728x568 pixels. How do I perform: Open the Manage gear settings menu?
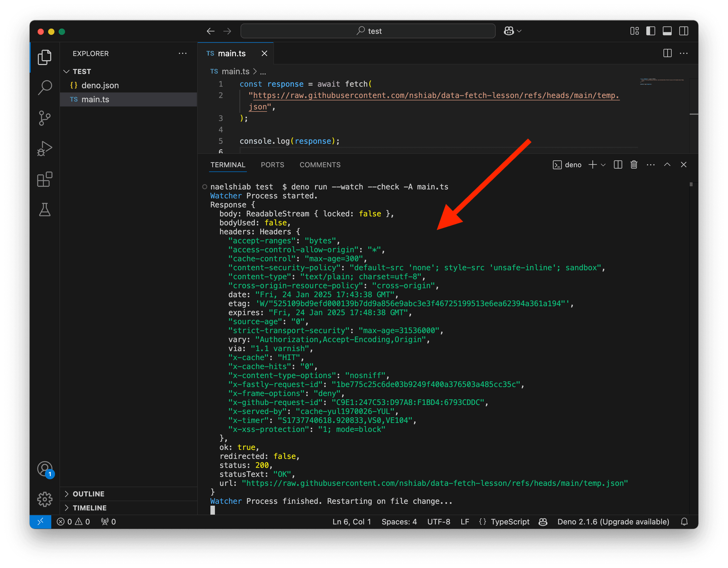[x=45, y=499]
